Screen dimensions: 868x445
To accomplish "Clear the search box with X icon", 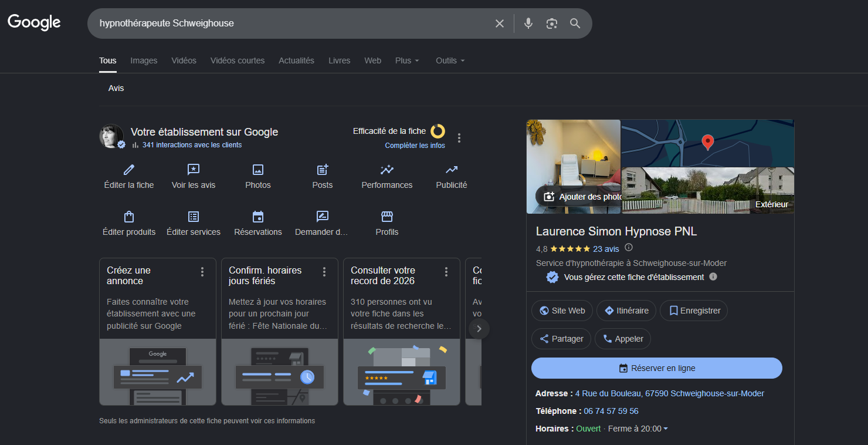I will [500, 23].
